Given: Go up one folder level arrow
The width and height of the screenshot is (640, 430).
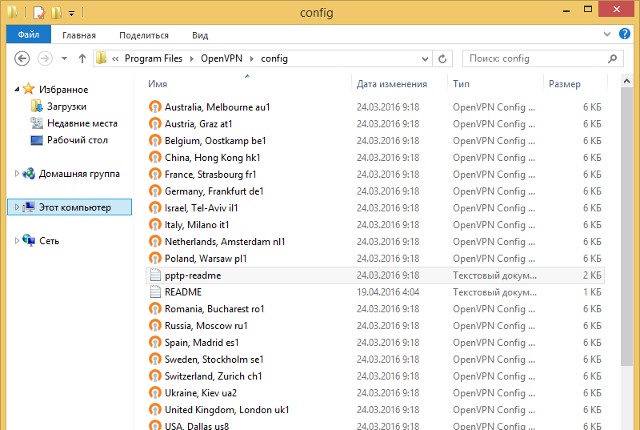Looking at the screenshot, I should pyautogui.click(x=82, y=59).
